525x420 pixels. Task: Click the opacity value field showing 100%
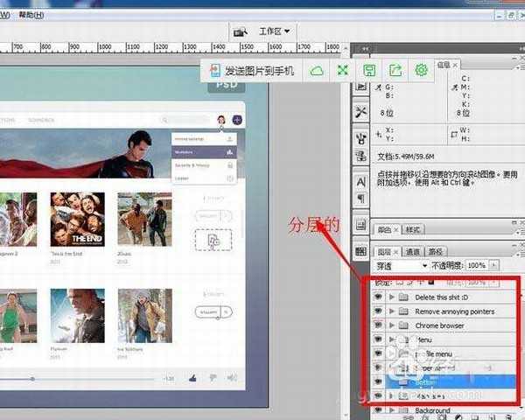pyautogui.click(x=475, y=265)
